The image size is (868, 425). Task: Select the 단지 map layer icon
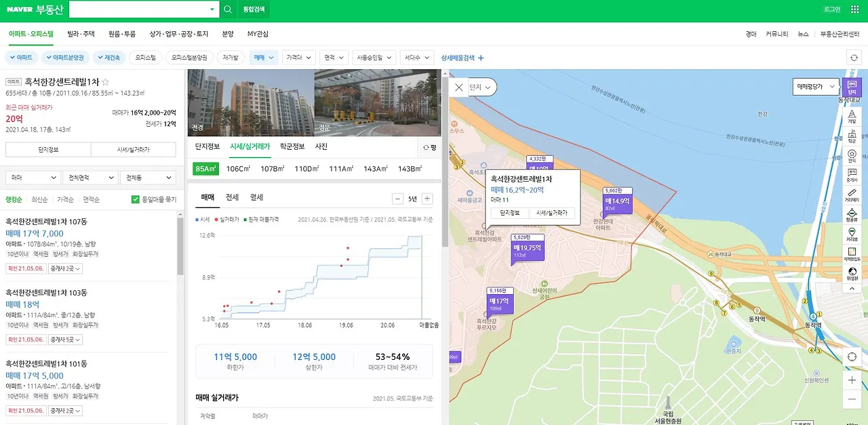(852, 89)
